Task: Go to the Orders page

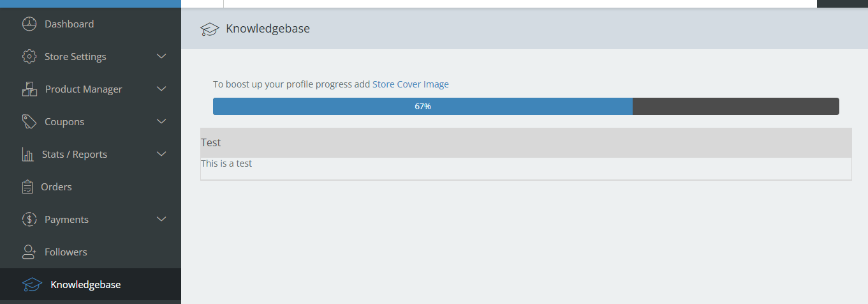Action: pos(56,187)
